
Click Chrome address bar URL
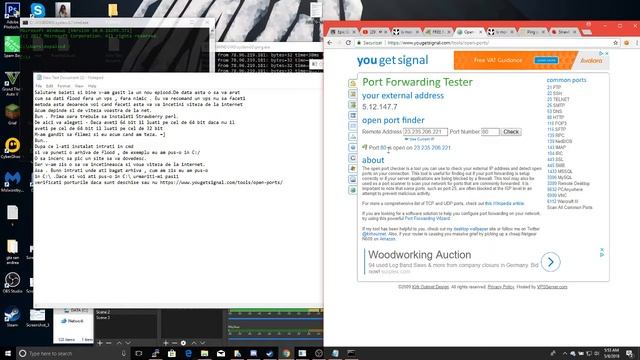(438, 42)
